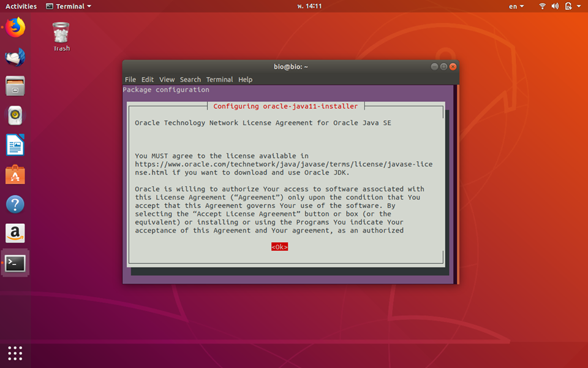This screenshot has height=368, width=588.
Task: Open the Files manager in the dock
Action: [x=15, y=86]
